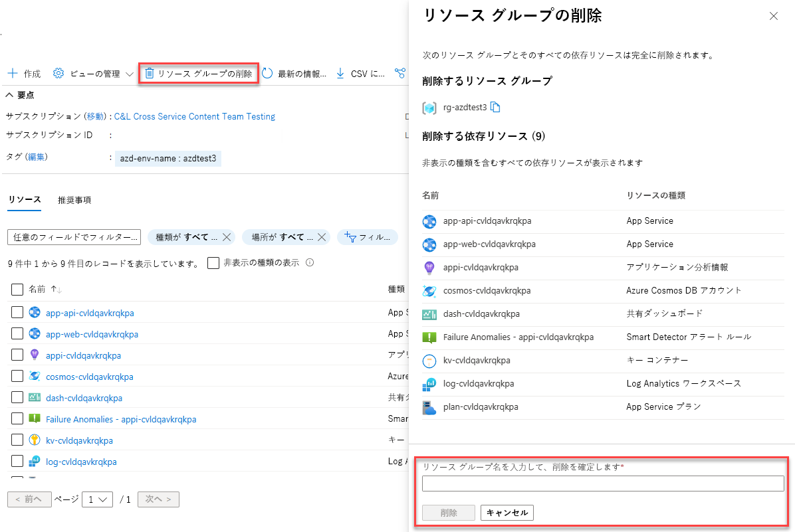Check the app-api-cvldqavkrqkpa row checkbox
The width and height of the screenshot is (795, 532).
click(x=17, y=312)
